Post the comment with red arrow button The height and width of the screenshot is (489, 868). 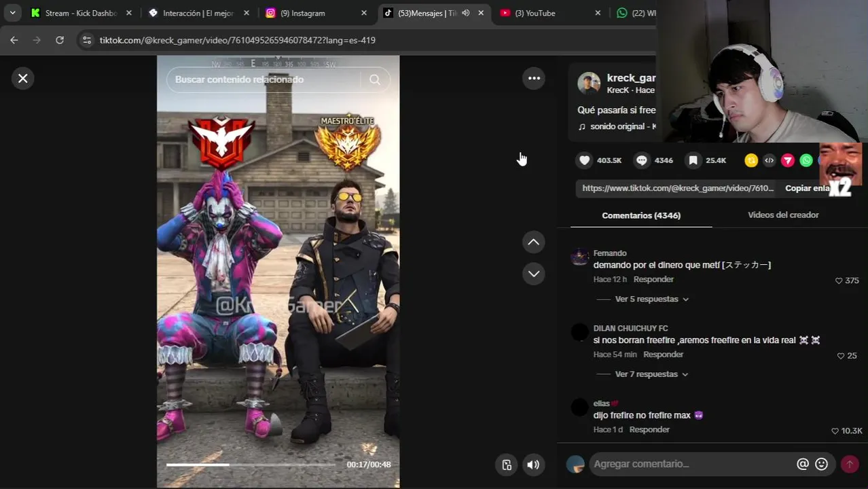click(x=849, y=464)
